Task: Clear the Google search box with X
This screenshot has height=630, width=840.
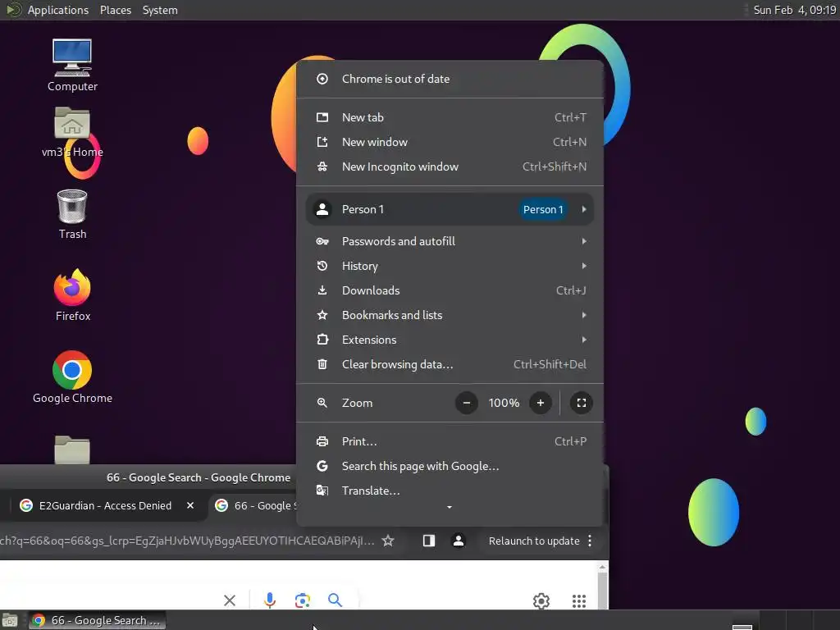Action: 230,600
